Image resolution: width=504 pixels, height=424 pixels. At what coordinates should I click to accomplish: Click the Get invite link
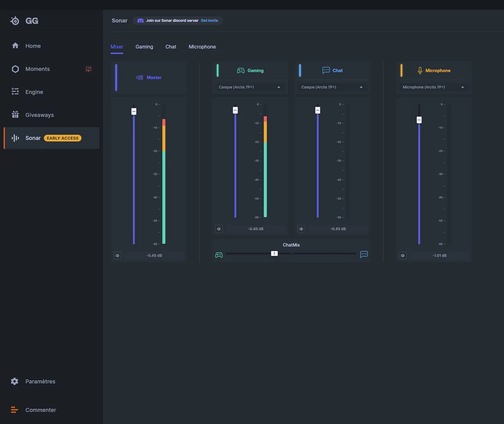[209, 21]
